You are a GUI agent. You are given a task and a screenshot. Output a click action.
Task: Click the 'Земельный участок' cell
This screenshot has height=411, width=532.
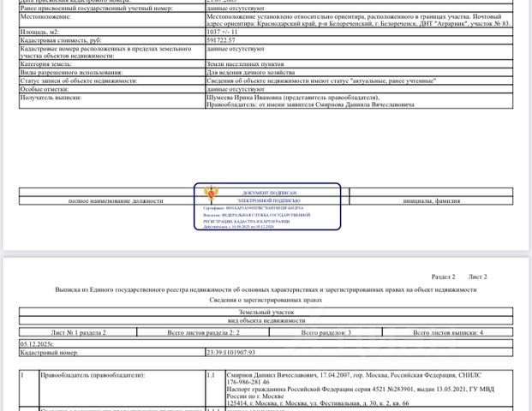tap(266, 312)
